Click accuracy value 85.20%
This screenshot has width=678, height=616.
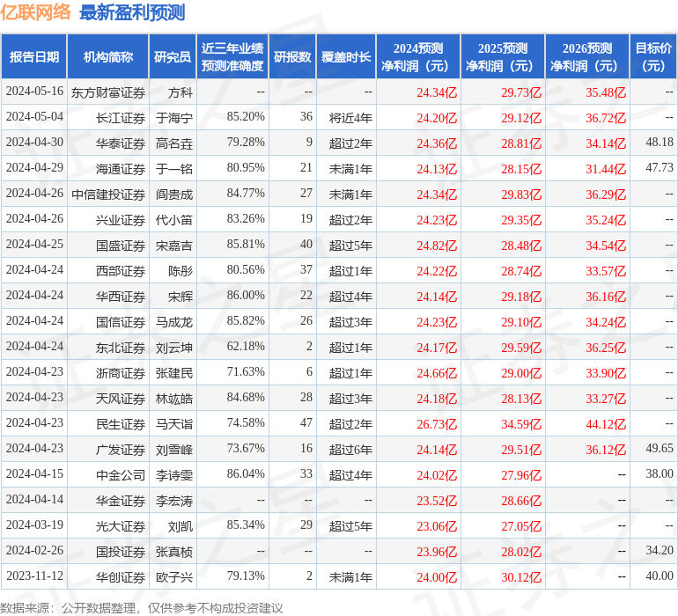(x=246, y=116)
